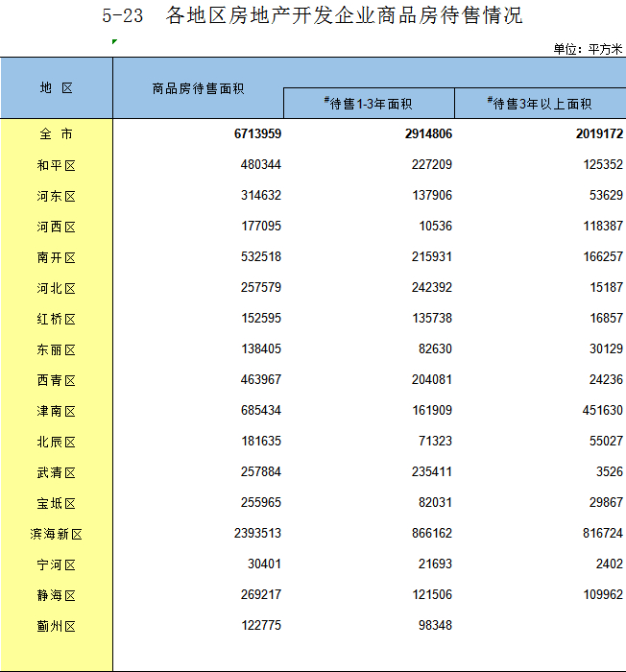
Task: Select the 西青区 row label
Action: pos(57,380)
